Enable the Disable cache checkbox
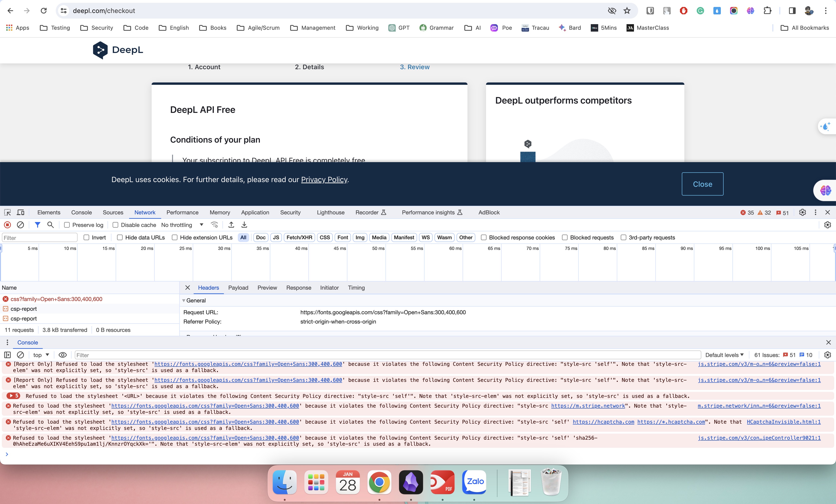 point(115,225)
